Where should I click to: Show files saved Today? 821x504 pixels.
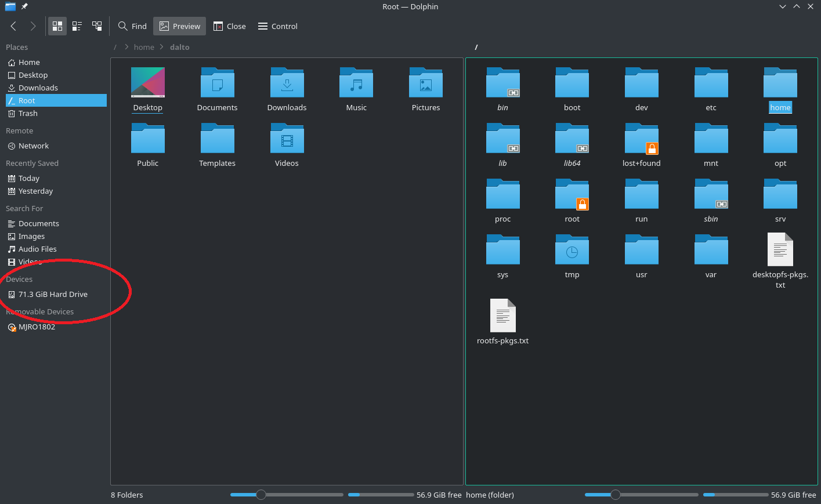56,178
